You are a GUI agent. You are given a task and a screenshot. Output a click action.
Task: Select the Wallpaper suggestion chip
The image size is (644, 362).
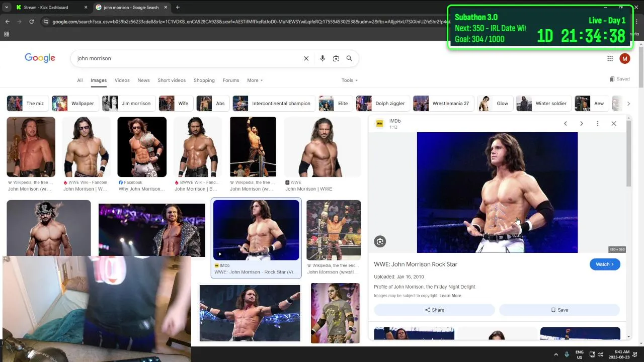coord(74,104)
